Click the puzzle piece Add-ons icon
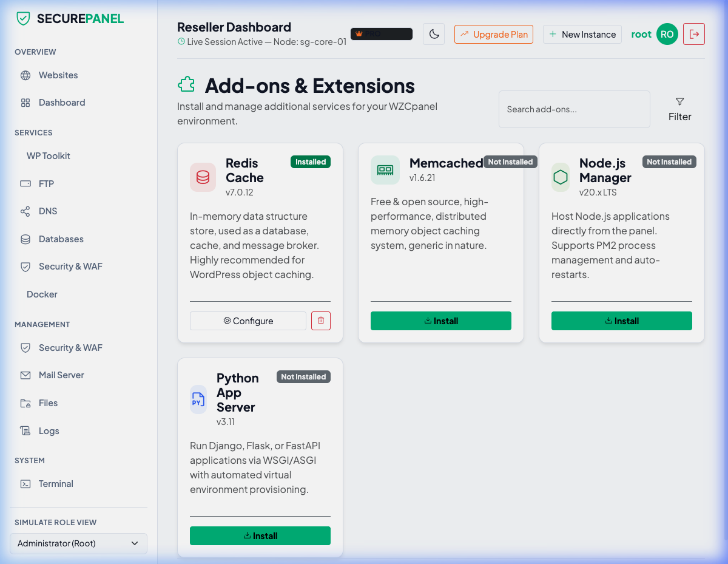This screenshot has width=728, height=564. [186, 84]
